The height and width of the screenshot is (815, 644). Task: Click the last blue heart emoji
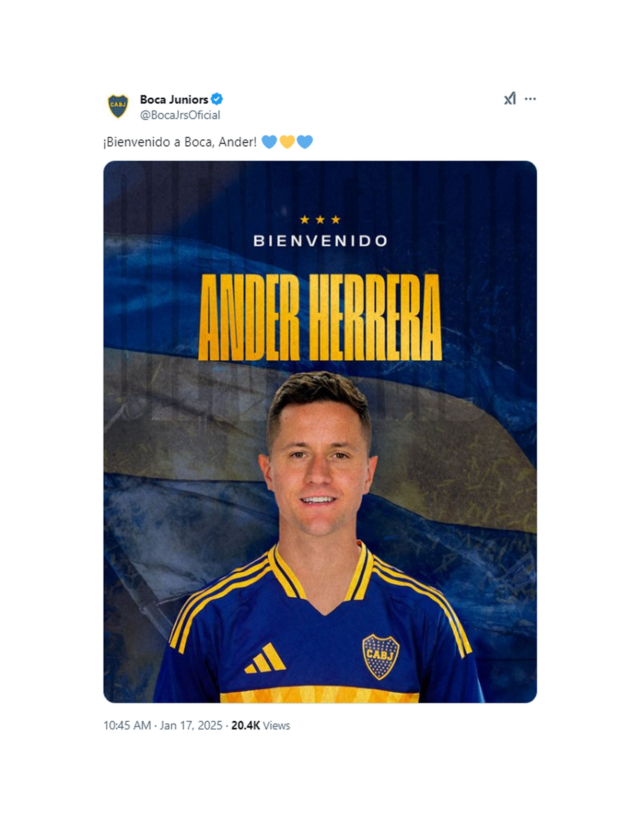(x=305, y=142)
